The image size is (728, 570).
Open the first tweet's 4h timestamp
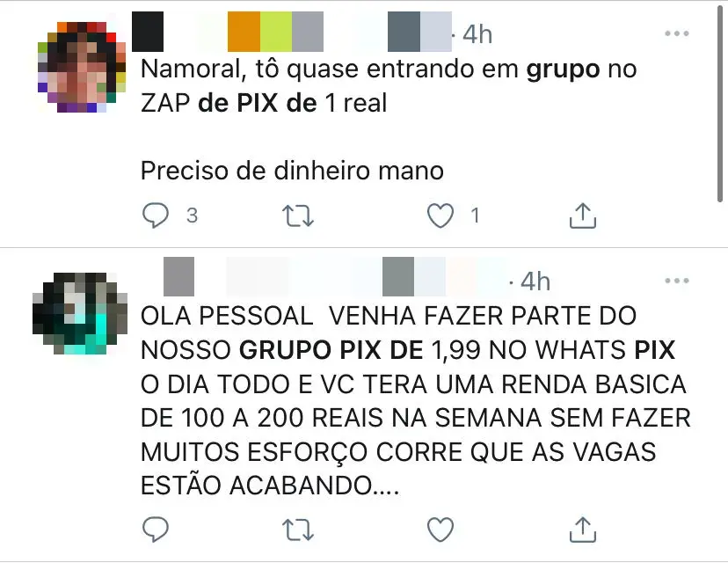coord(477,34)
